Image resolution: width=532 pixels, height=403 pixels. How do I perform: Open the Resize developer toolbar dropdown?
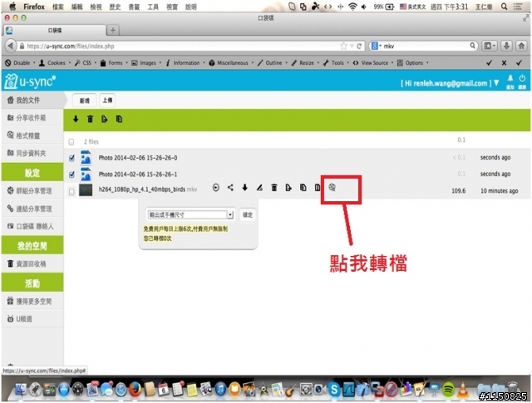[x=306, y=63]
